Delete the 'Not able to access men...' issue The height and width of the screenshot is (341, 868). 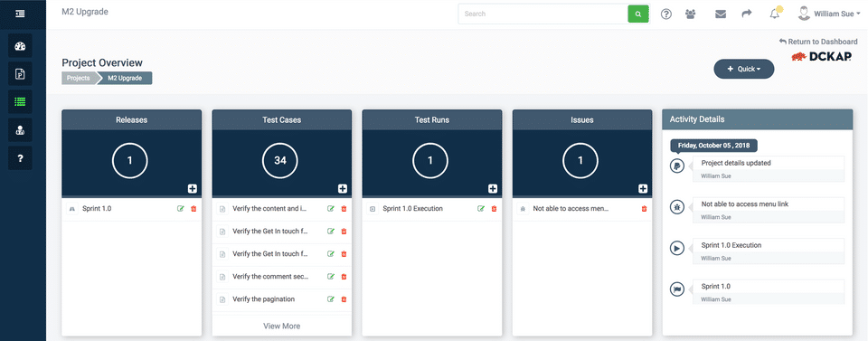click(644, 209)
